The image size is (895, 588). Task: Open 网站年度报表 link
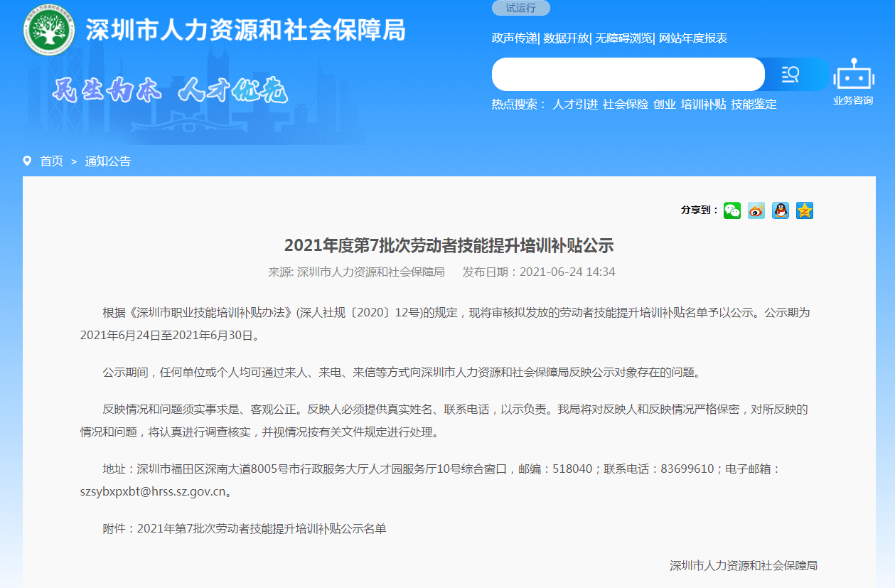coord(693,38)
